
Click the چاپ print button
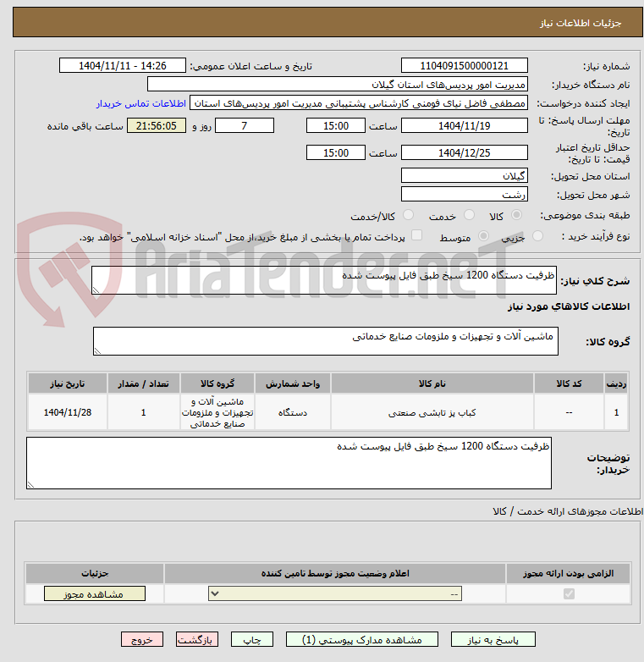[x=252, y=640]
